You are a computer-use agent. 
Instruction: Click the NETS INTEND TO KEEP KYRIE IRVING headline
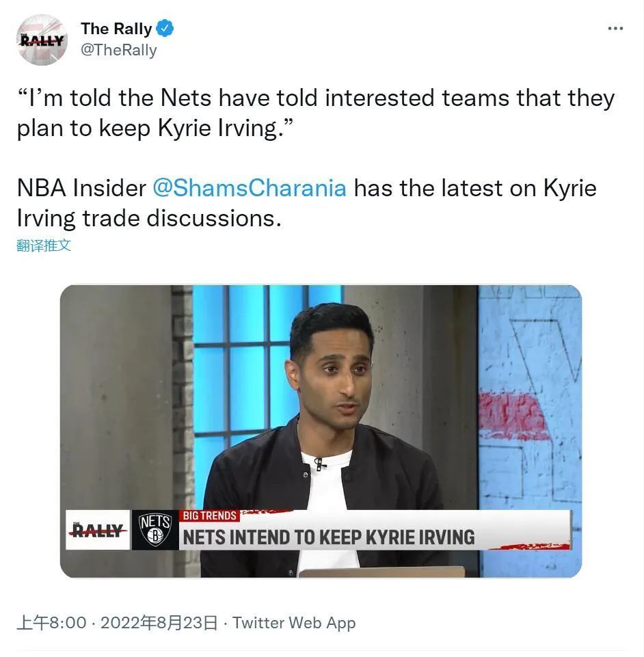click(329, 537)
